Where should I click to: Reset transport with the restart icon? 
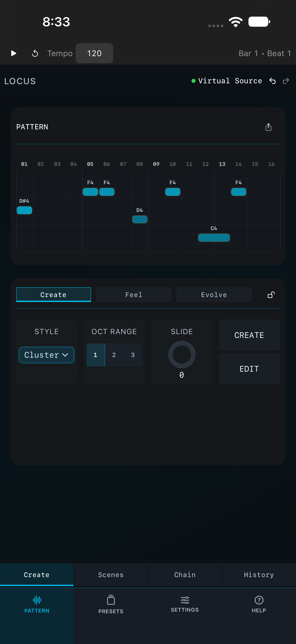click(35, 53)
